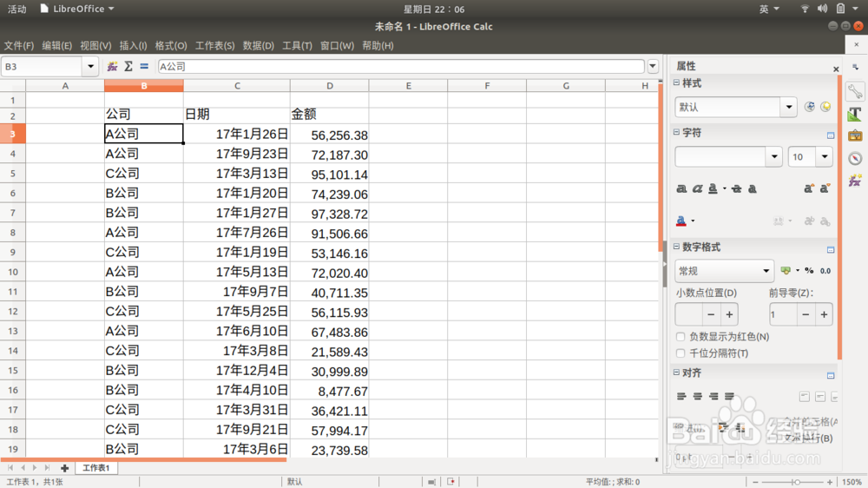Select cell containing 95,101.14
This screenshot has height=488, width=868.
[329, 174]
